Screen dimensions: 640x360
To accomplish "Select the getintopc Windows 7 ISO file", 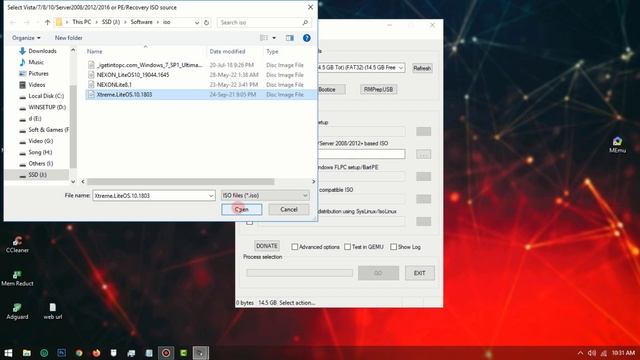I will pyautogui.click(x=149, y=65).
